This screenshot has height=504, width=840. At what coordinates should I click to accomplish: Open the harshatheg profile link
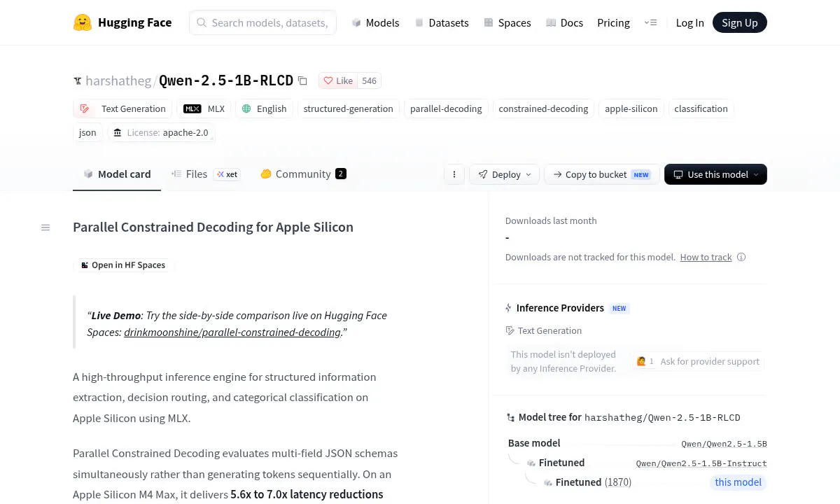[x=118, y=80]
